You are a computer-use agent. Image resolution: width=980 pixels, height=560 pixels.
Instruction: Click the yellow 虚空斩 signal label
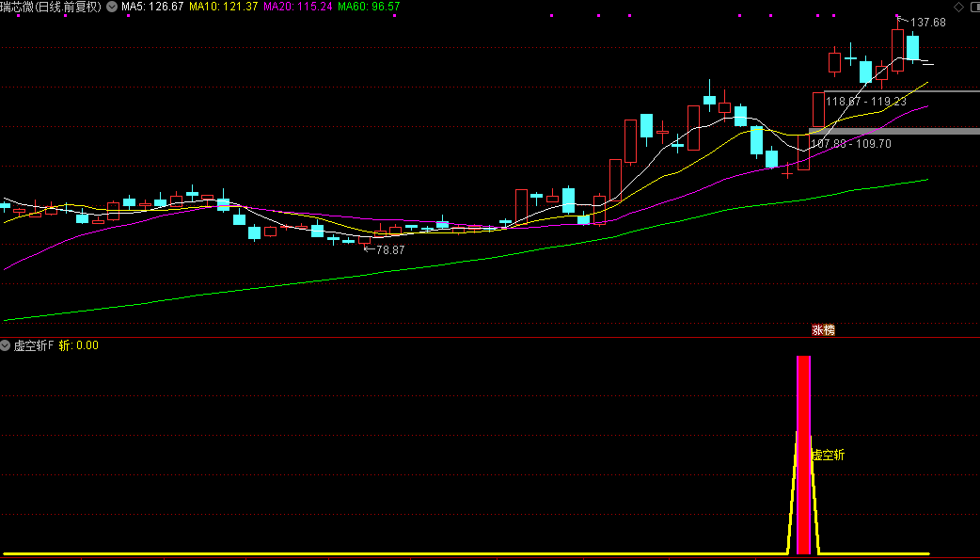(829, 455)
